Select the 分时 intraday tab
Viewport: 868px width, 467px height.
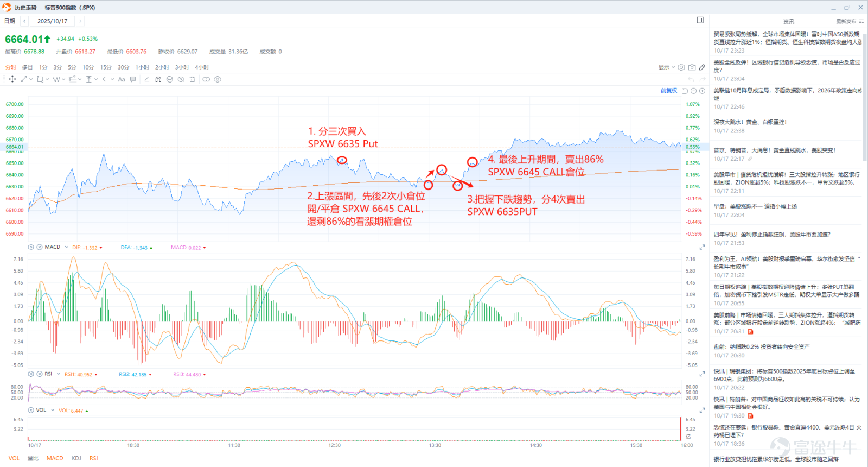click(x=11, y=67)
